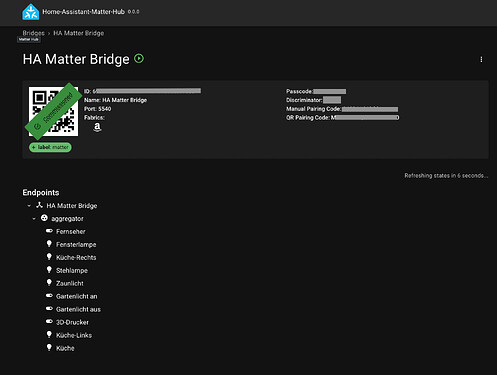Select the last Küche endpoint
Image resolution: width=497 pixels, height=375 pixels.
click(65, 348)
